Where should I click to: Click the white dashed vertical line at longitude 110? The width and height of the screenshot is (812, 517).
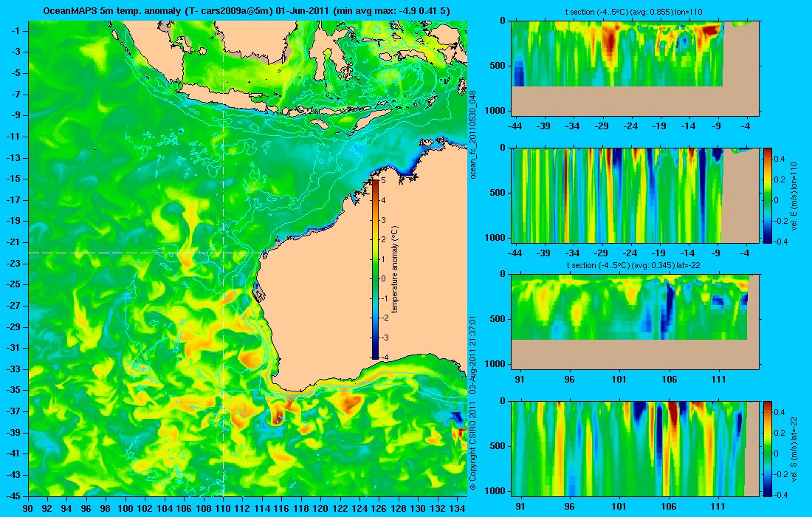pos(223,258)
